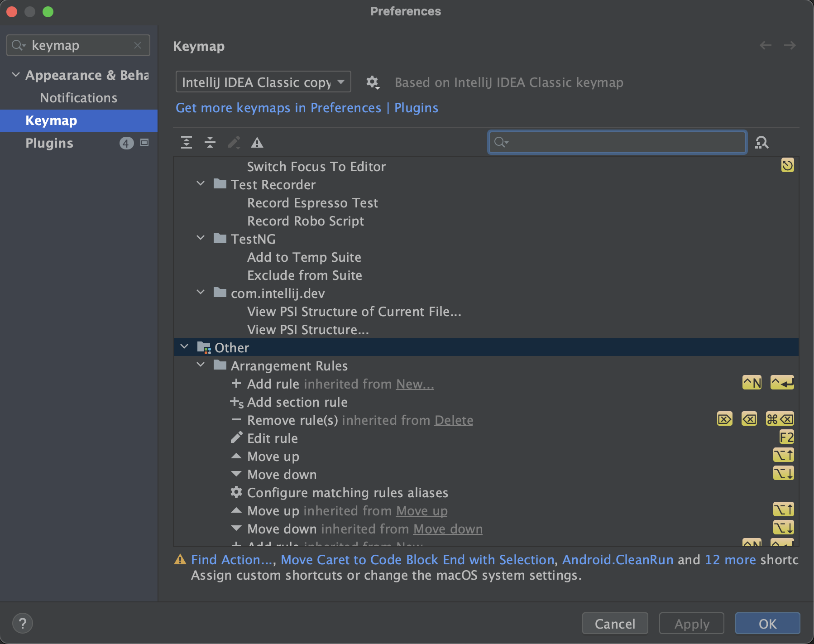The height and width of the screenshot is (644, 814).
Task: Select View PSI Structure of Current File... action
Action: tap(486, 311)
